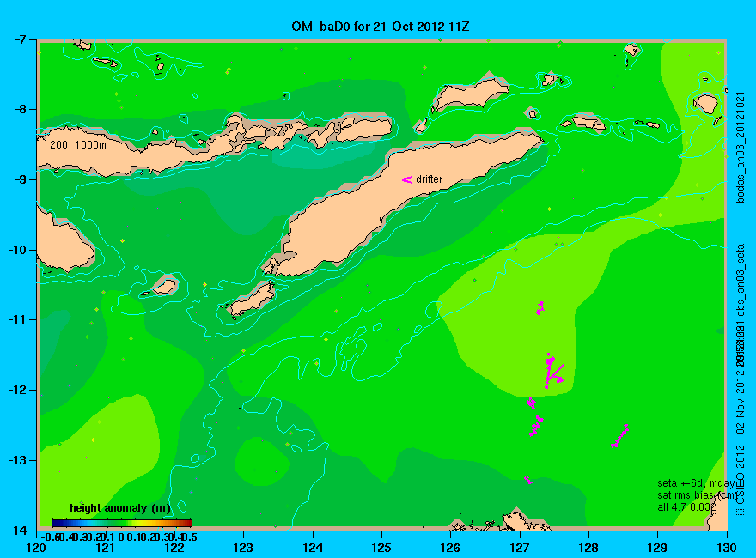Click the x-axis longitude label "129"

[x=658, y=548]
